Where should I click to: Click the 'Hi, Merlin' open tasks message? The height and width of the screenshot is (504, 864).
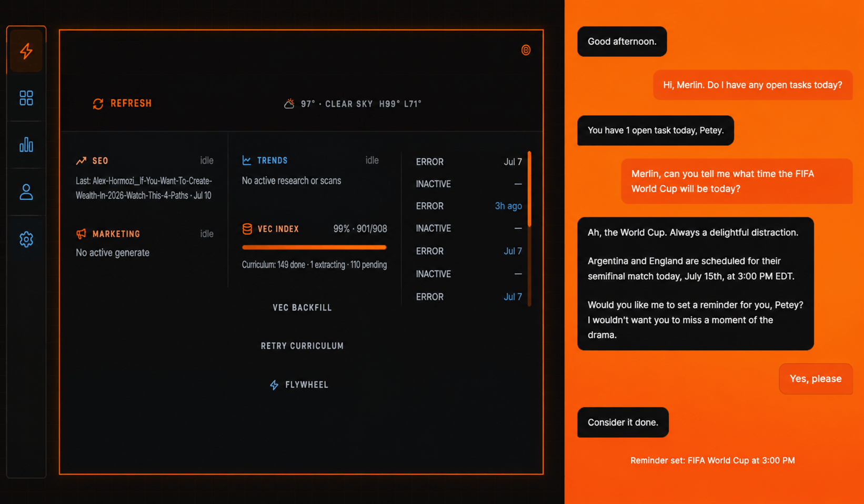click(x=752, y=85)
